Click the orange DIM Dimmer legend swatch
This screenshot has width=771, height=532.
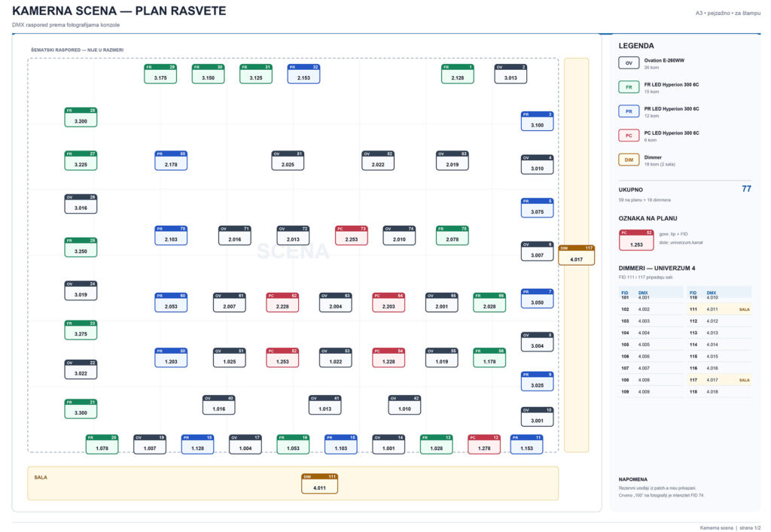(x=629, y=160)
